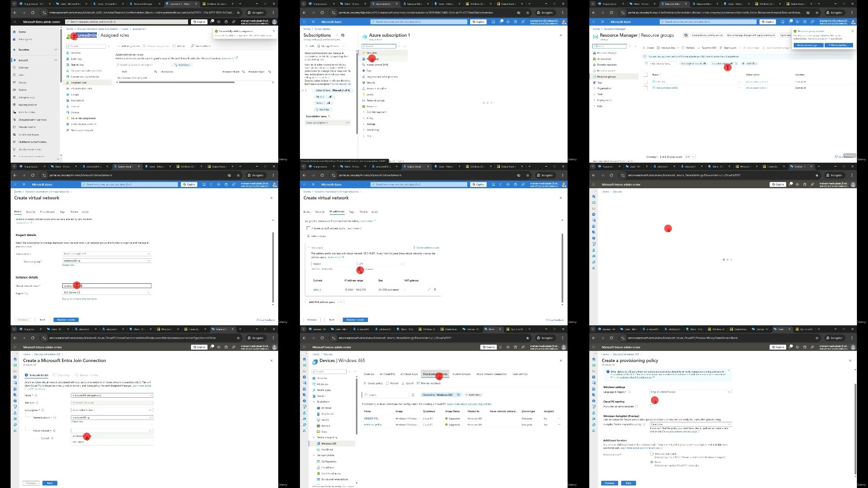Click the Name field in Entra Join Connection
Viewport: 868px width, 488px height.
coord(112,395)
